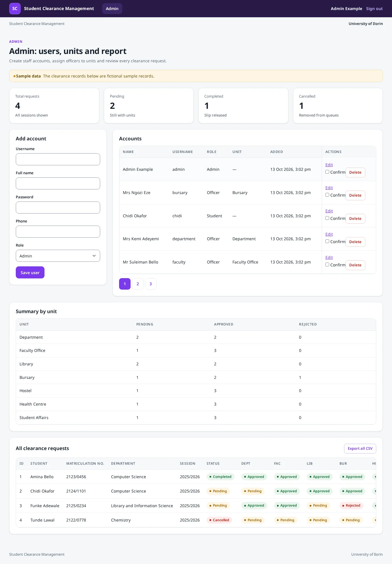The width and height of the screenshot is (392, 564).
Task: Tick Confirm checkbox for Mrs Kemi Adeyemi
Action: [x=327, y=241]
